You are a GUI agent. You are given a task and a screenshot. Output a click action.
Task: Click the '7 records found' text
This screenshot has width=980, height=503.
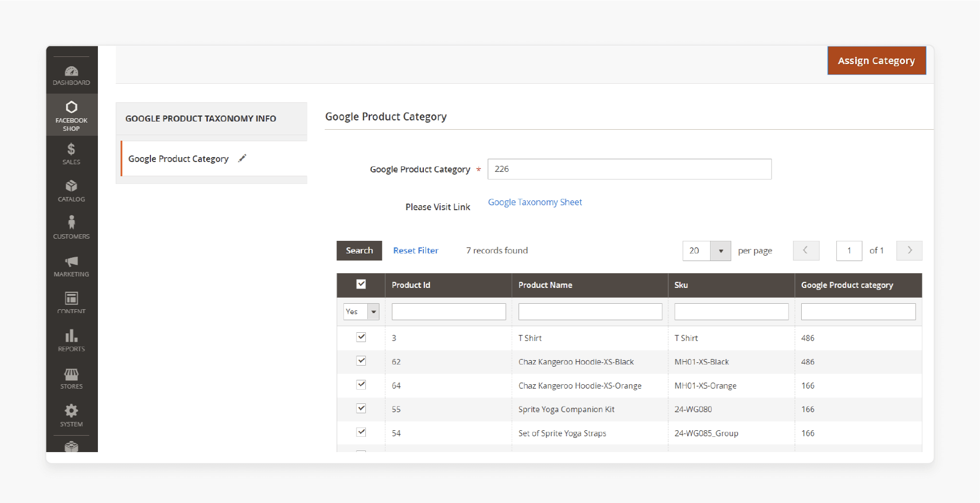pos(497,251)
